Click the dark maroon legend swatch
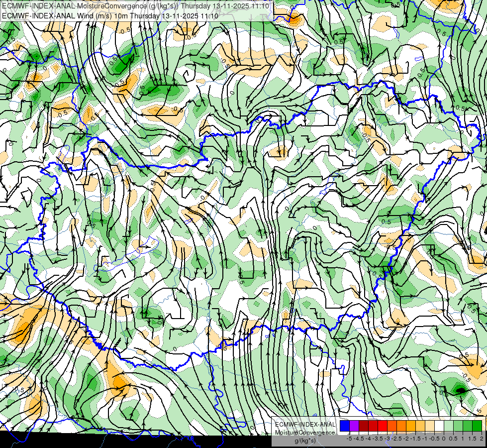 click(x=364, y=426)
